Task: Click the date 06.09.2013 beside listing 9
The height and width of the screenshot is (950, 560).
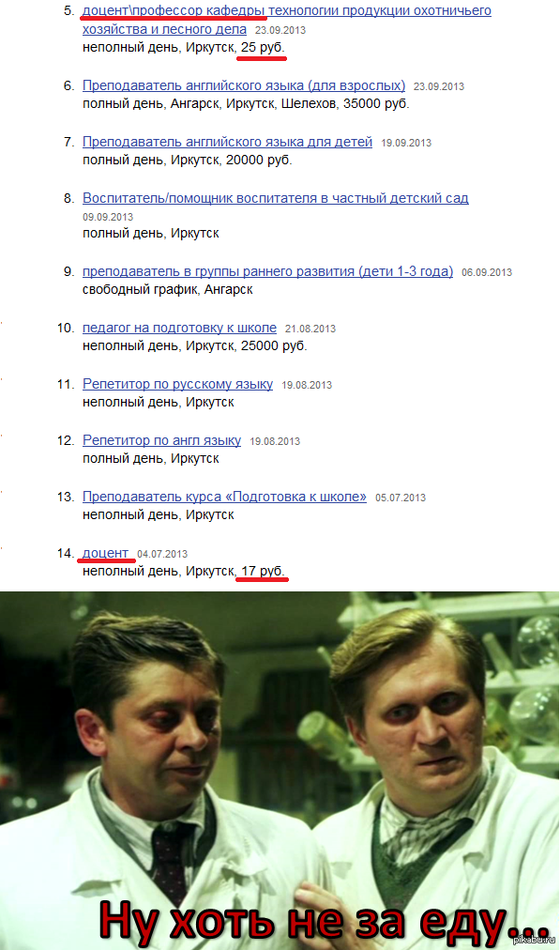Action: (x=487, y=272)
